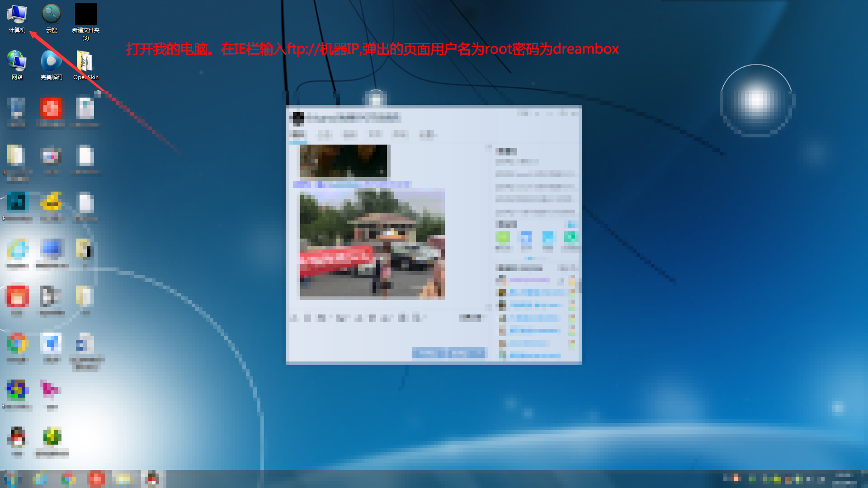Launch 完美解码 media player icon

coord(52,65)
